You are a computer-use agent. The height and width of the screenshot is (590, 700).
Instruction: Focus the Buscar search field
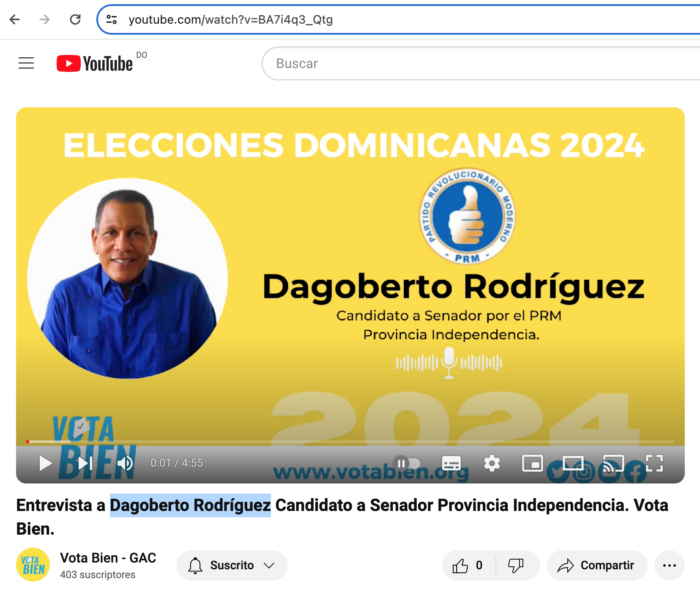pos(481,63)
